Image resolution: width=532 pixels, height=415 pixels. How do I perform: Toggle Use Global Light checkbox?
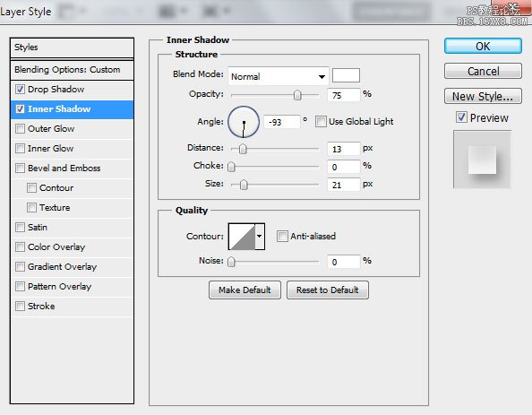(321, 122)
